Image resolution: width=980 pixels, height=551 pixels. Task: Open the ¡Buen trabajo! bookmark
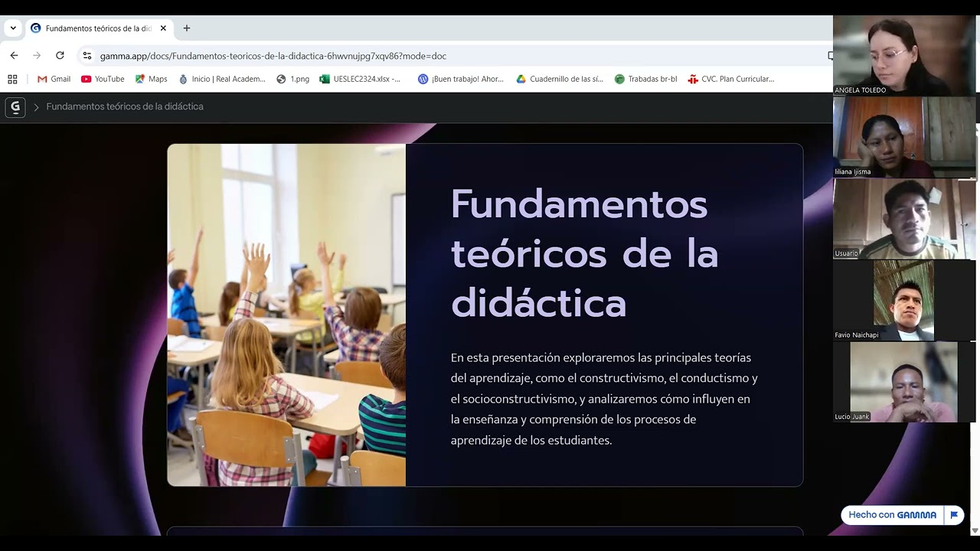click(x=460, y=79)
